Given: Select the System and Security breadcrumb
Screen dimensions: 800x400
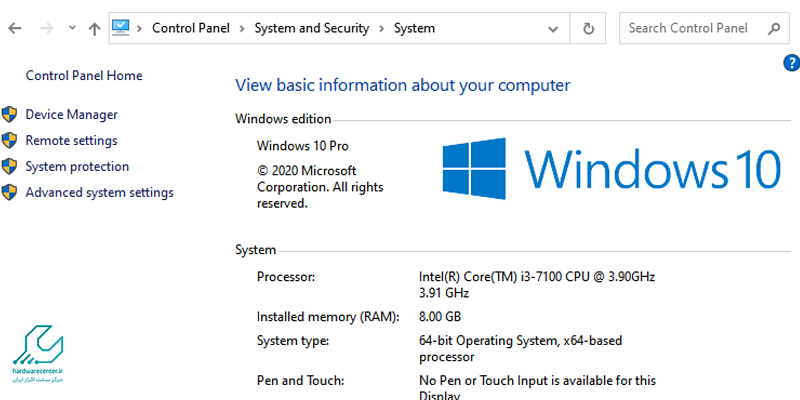Looking at the screenshot, I should click(x=312, y=29).
